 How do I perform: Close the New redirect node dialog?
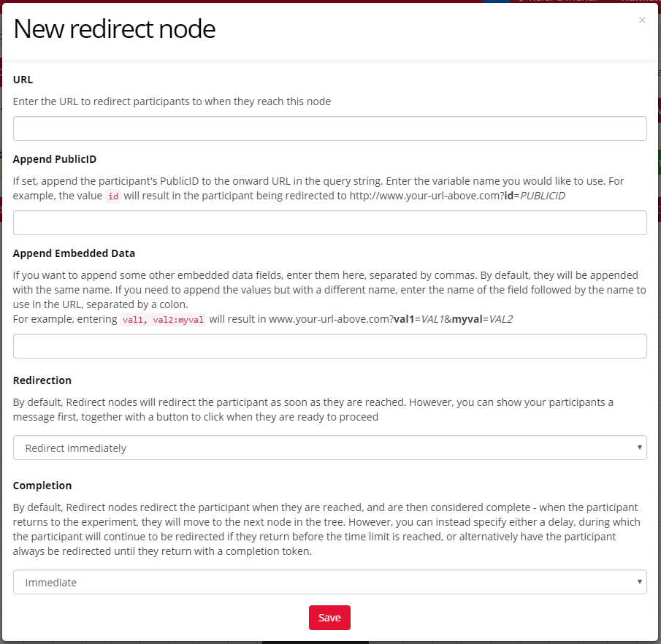click(642, 20)
